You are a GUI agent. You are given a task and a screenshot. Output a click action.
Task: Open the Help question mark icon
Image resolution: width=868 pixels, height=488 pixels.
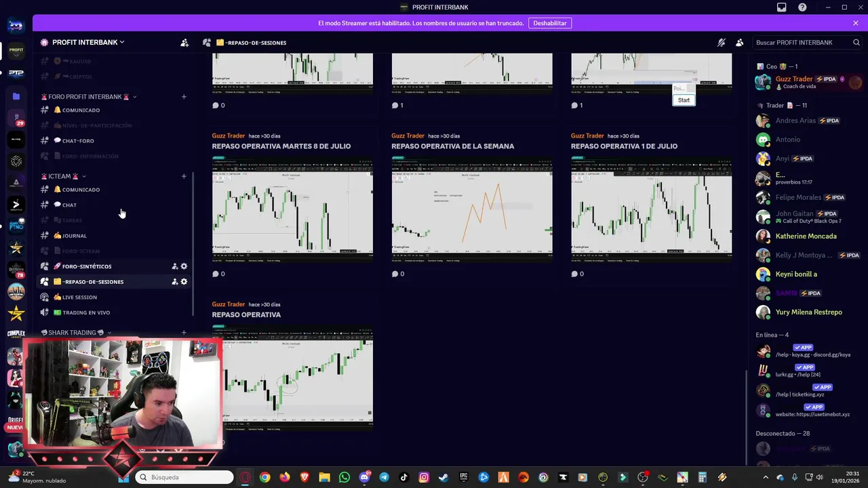[x=803, y=7]
